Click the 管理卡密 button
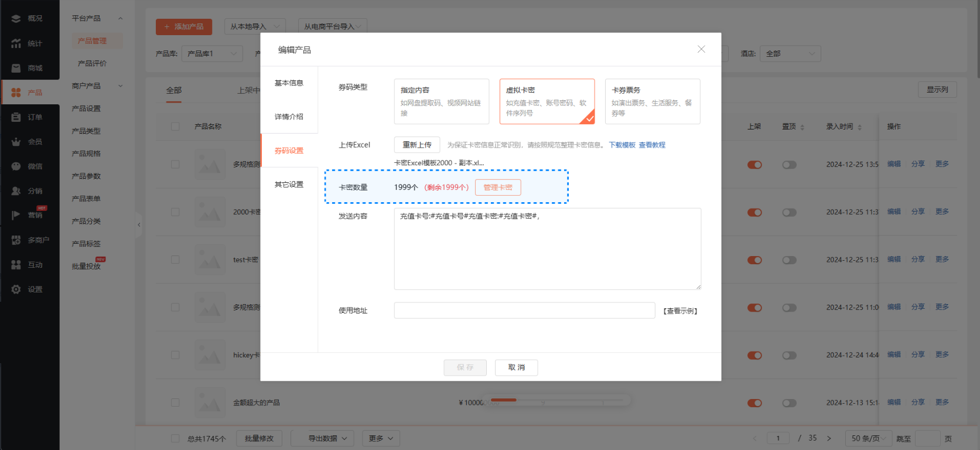Image resolution: width=980 pixels, height=450 pixels. 498,187
